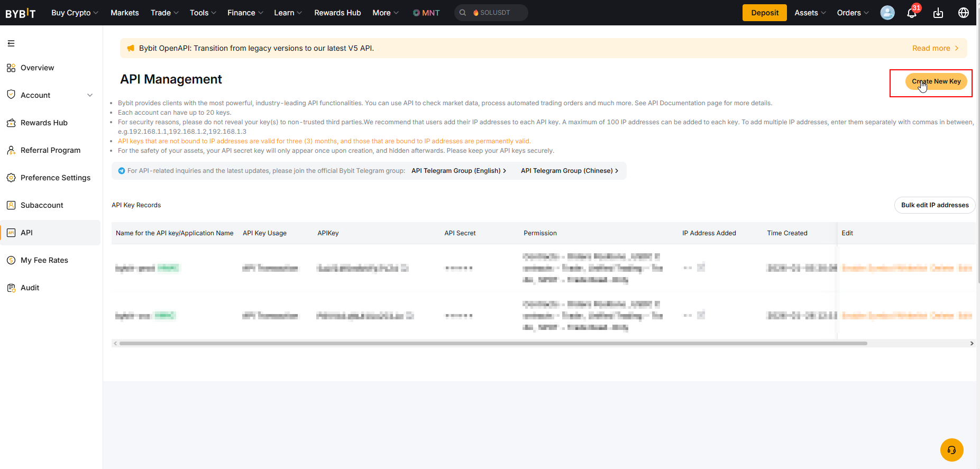Expand the Buy Crypto menu
980x469 pixels.
coord(75,13)
